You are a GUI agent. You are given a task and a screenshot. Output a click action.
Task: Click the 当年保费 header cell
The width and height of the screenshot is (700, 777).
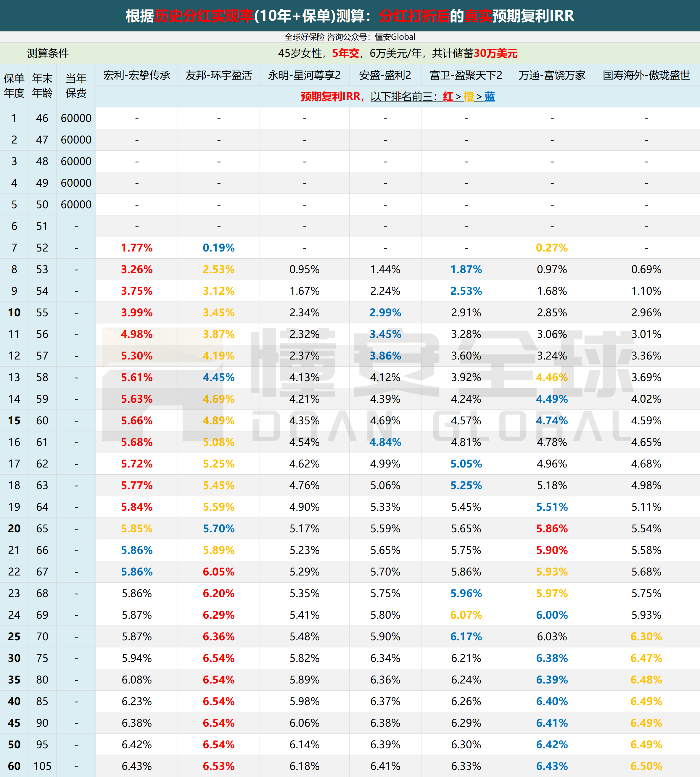(x=76, y=86)
